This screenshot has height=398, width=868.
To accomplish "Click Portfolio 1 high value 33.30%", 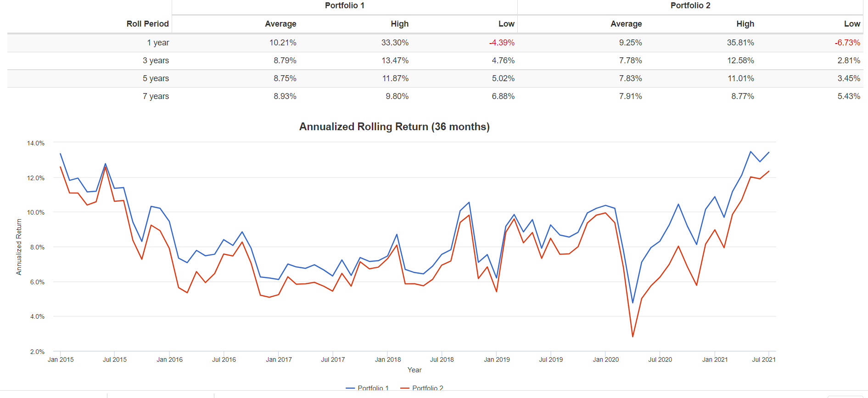I will [x=395, y=43].
